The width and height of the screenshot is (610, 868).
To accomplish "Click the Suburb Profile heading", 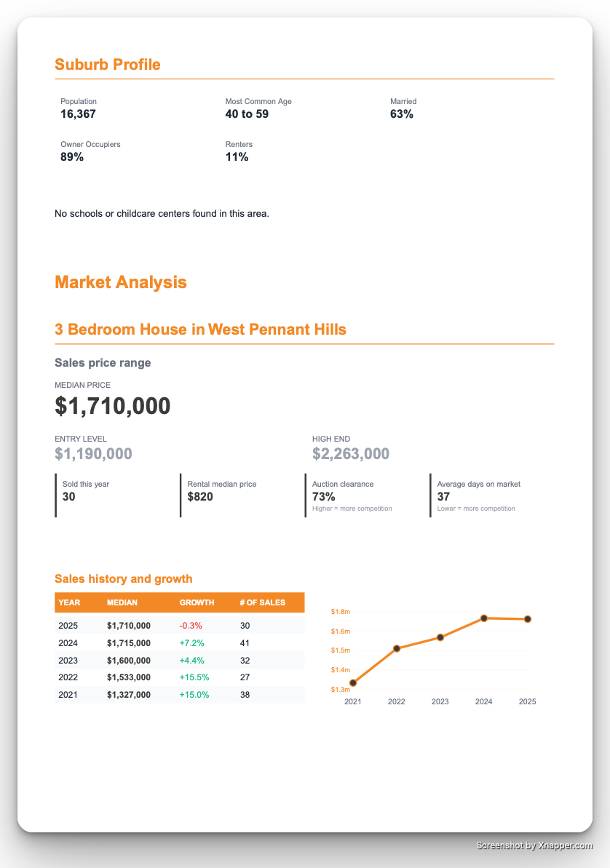I will (108, 64).
